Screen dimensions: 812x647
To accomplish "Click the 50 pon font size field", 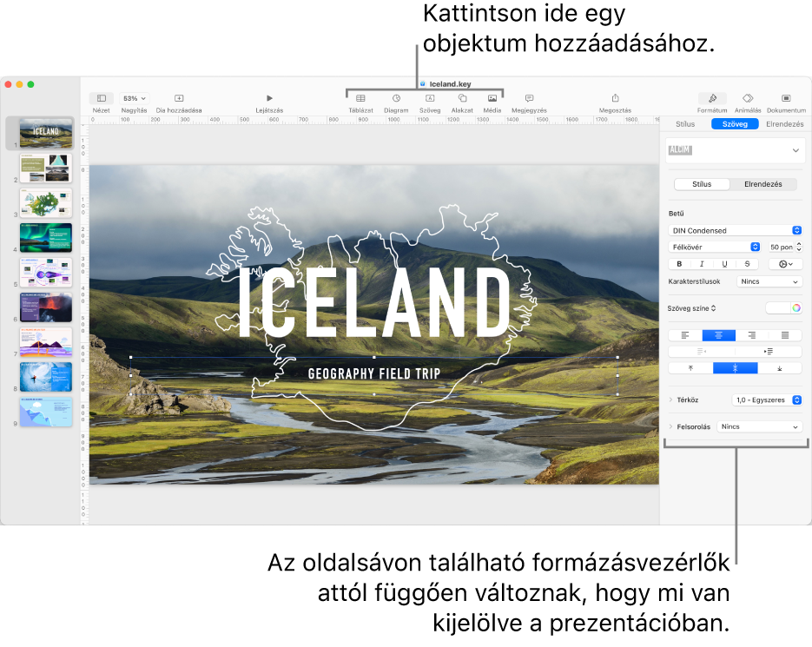I will 781,248.
